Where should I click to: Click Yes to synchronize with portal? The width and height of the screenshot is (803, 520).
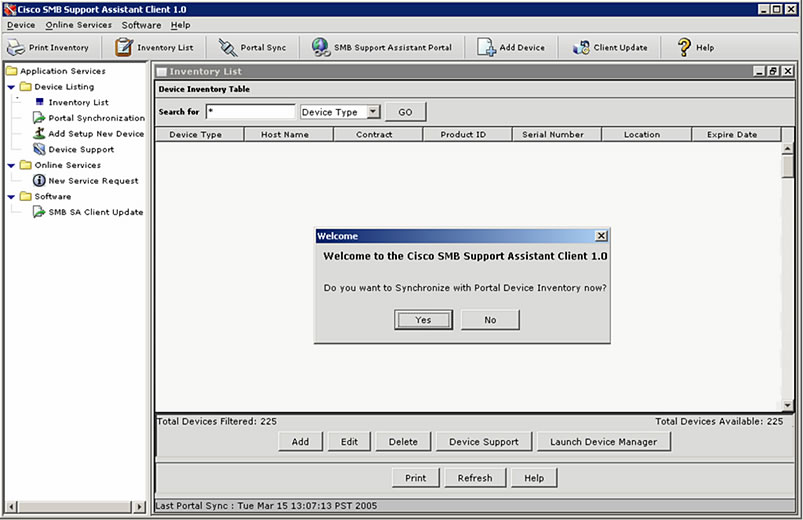click(x=423, y=320)
